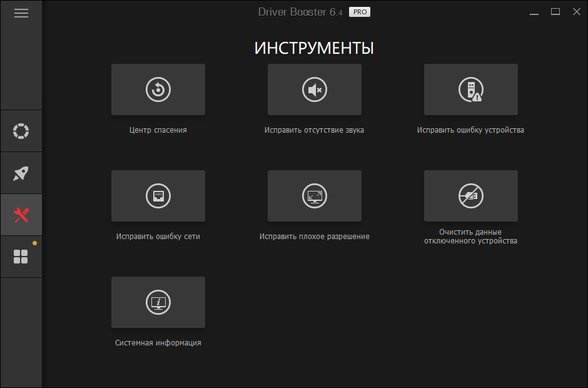Click the PRO badge in title
This screenshot has height=388, width=588.
pyautogui.click(x=360, y=12)
